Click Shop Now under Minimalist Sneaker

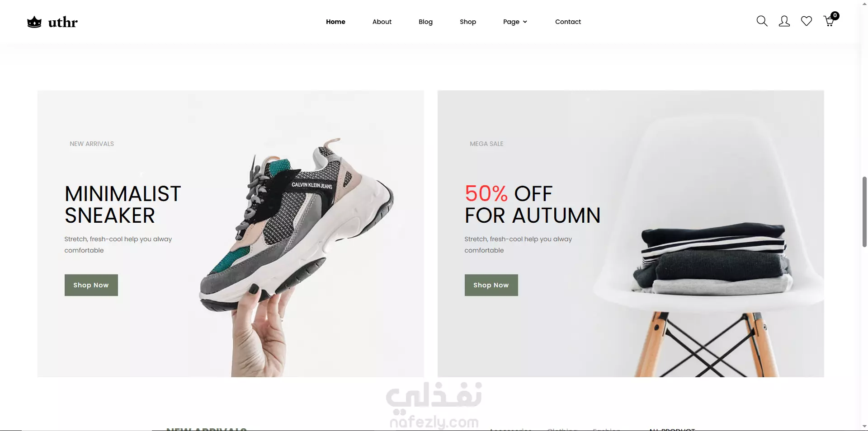(x=91, y=285)
